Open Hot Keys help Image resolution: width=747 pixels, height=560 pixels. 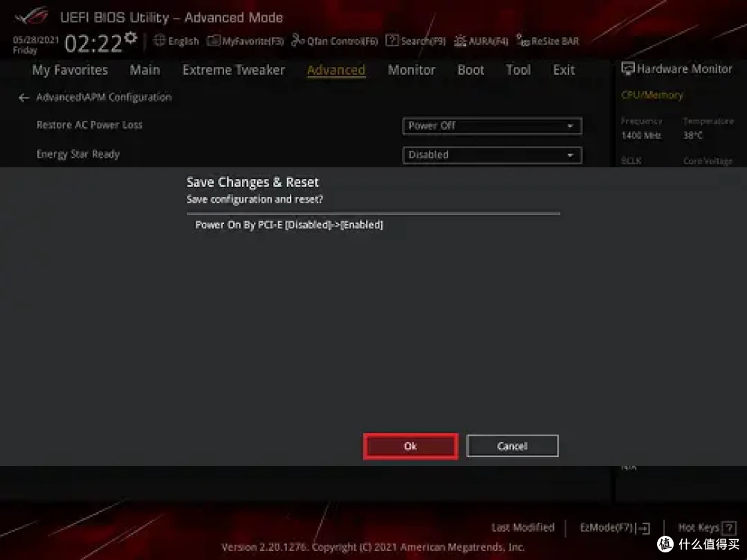pos(707,528)
